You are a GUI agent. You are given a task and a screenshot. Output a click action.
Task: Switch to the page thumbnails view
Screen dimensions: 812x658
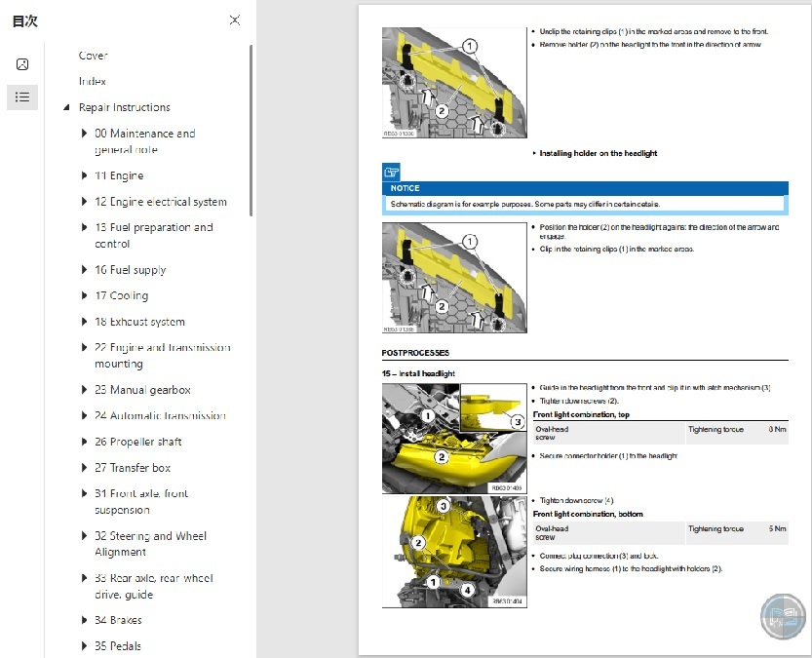21,64
